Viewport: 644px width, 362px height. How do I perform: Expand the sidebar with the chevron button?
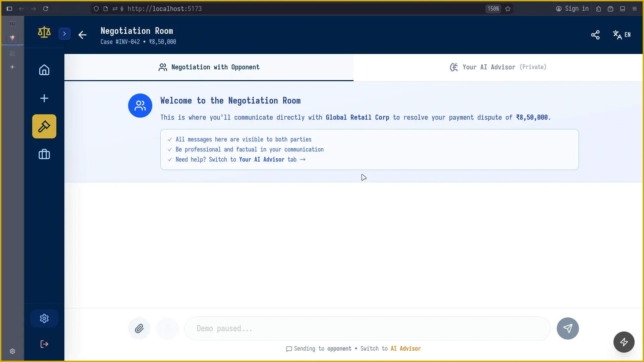(64, 34)
